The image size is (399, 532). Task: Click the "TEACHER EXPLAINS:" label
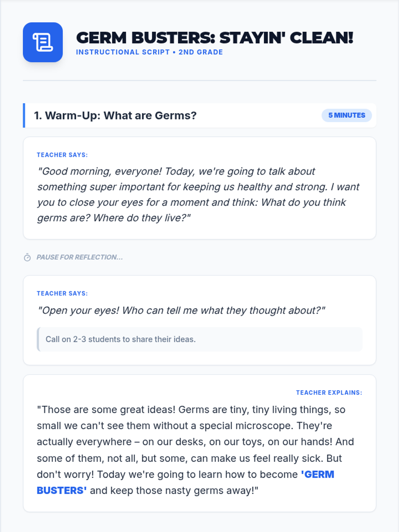(x=329, y=393)
